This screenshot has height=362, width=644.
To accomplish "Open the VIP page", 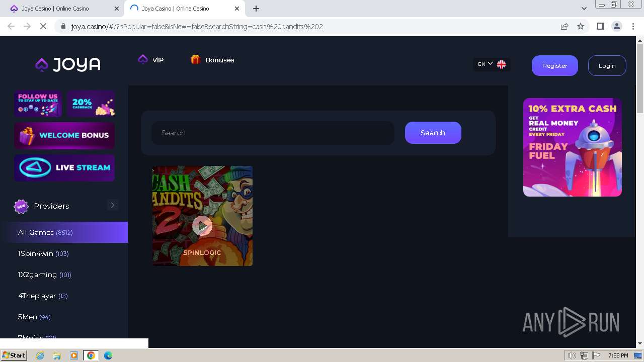I will 158,60.
